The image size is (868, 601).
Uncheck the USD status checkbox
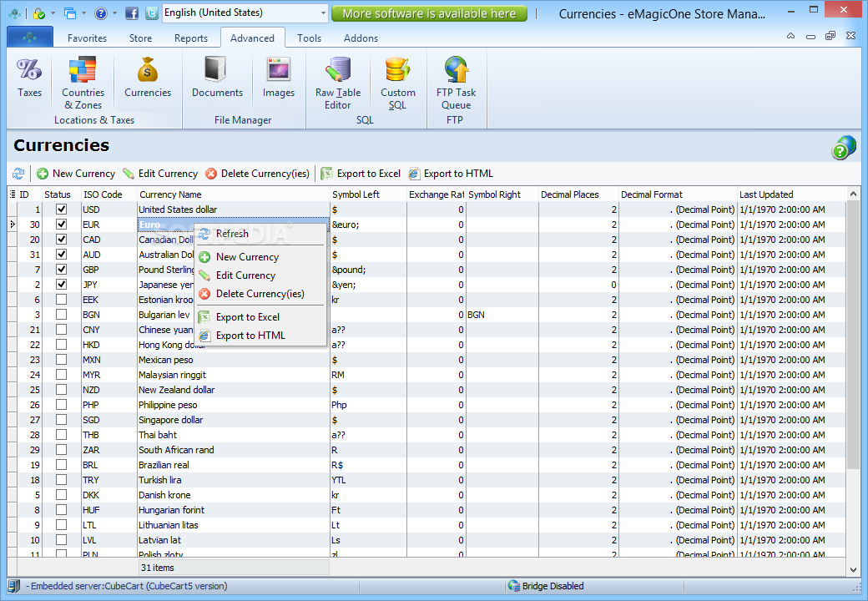(62, 210)
